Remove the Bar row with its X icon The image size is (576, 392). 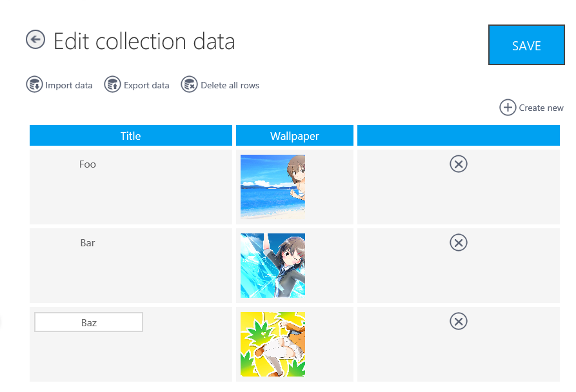458,242
